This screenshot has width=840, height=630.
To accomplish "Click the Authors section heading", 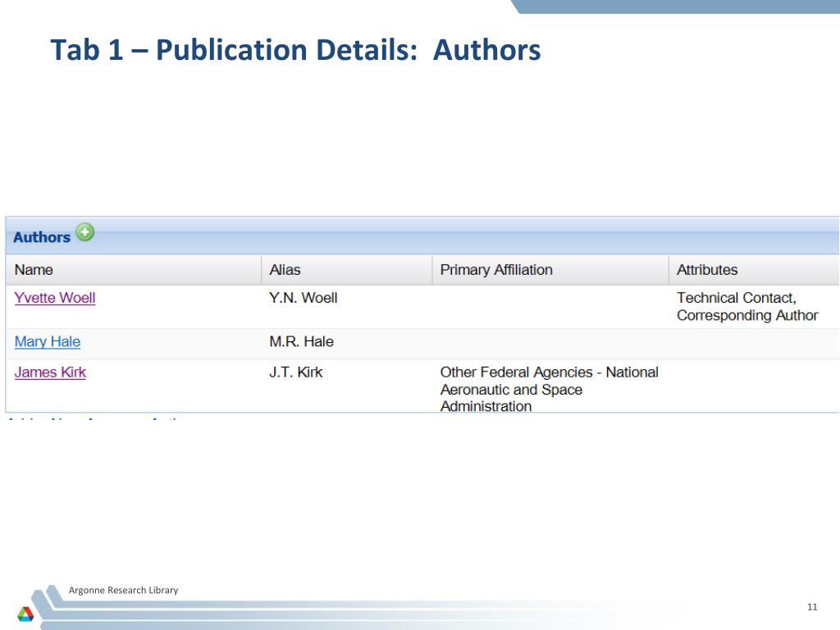I will [42, 237].
